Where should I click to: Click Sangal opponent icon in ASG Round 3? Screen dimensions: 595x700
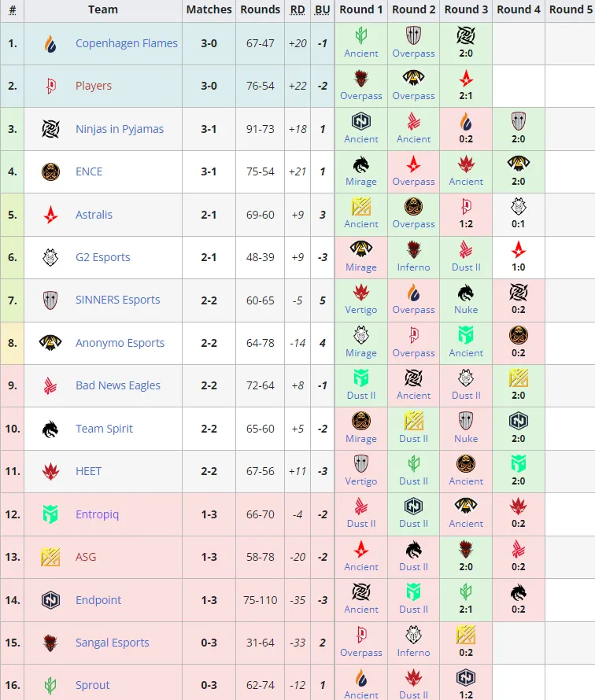[x=465, y=549]
